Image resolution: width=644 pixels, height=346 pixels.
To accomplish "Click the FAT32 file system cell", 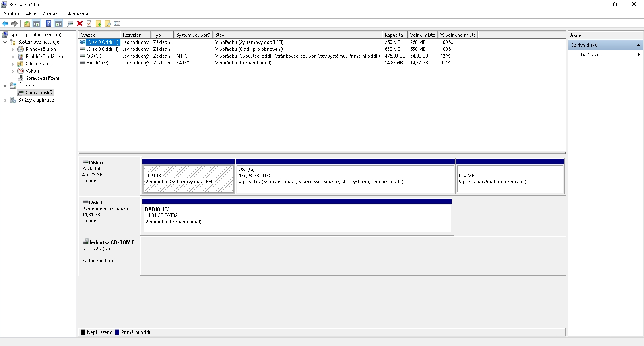I will click(182, 63).
